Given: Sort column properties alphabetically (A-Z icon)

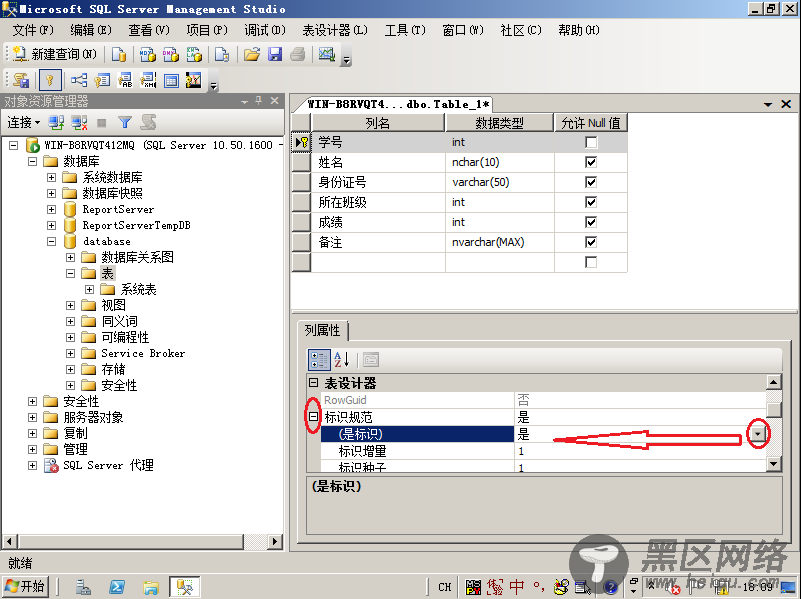Looking at the screenshot, I should pyautogui.click(x=341, y=360).
